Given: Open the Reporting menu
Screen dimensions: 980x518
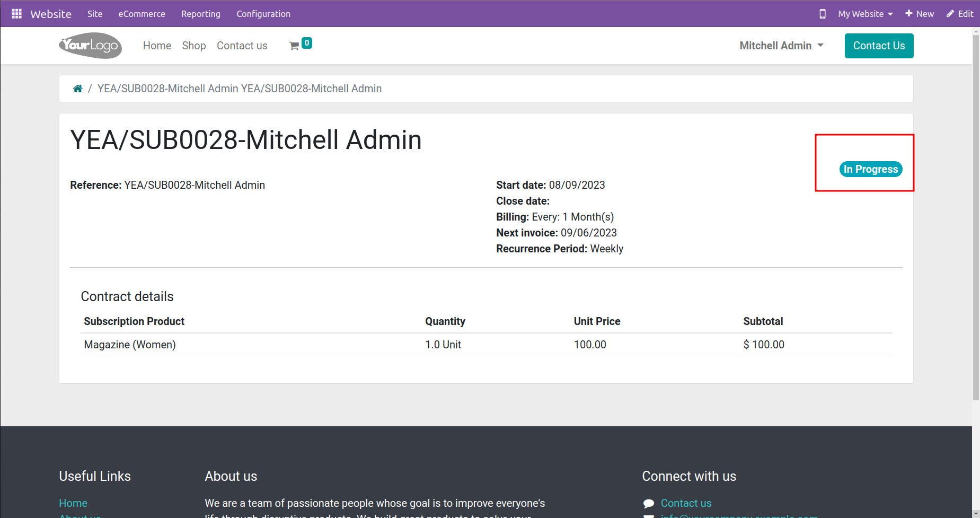Looking at the screenshot, I should tap(201, 14).
